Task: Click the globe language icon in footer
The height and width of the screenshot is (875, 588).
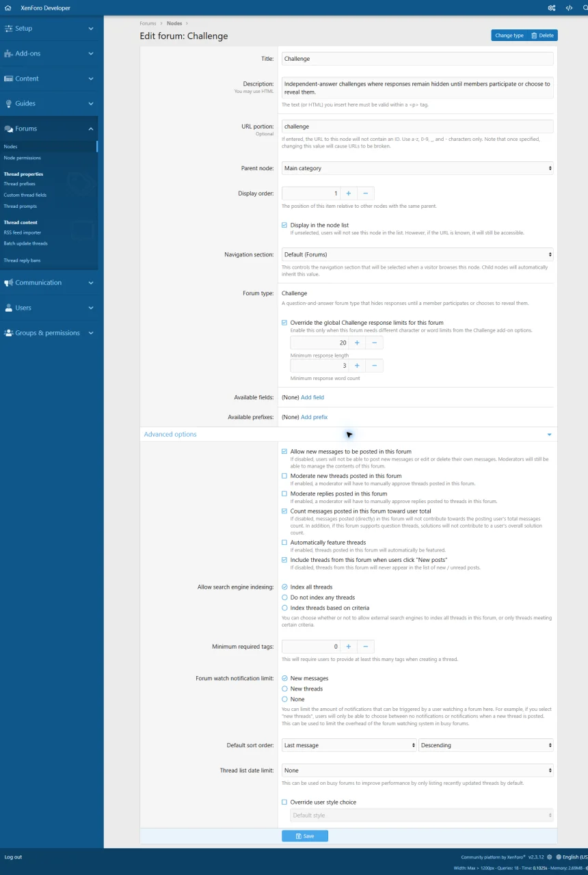Action: (x=558, y=857)
